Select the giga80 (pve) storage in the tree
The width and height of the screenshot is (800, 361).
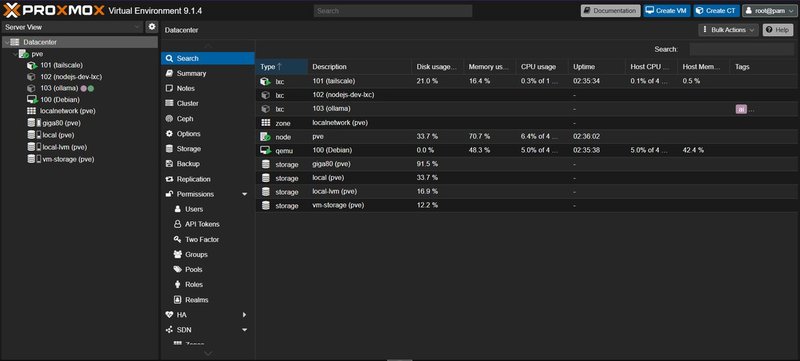click(x=62, y=123)
